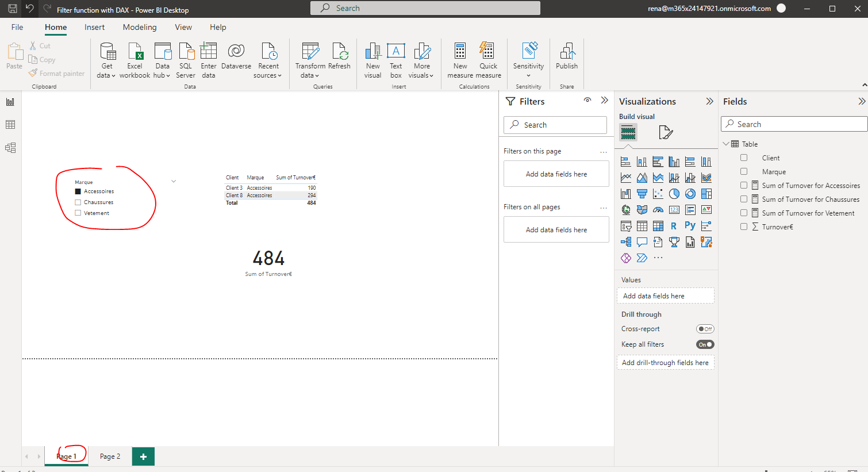The height and width of the screenshot is (472, 868).
Task: Switch to Data view in left sidebar
Action: point(10,125)
